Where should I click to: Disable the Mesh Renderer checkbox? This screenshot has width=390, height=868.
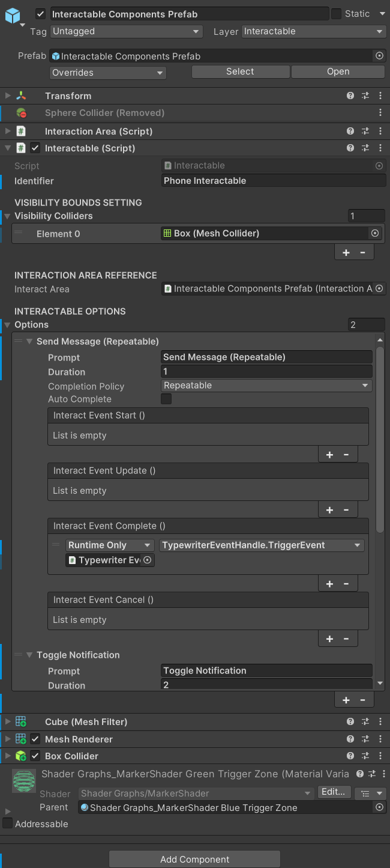[35, 739]
